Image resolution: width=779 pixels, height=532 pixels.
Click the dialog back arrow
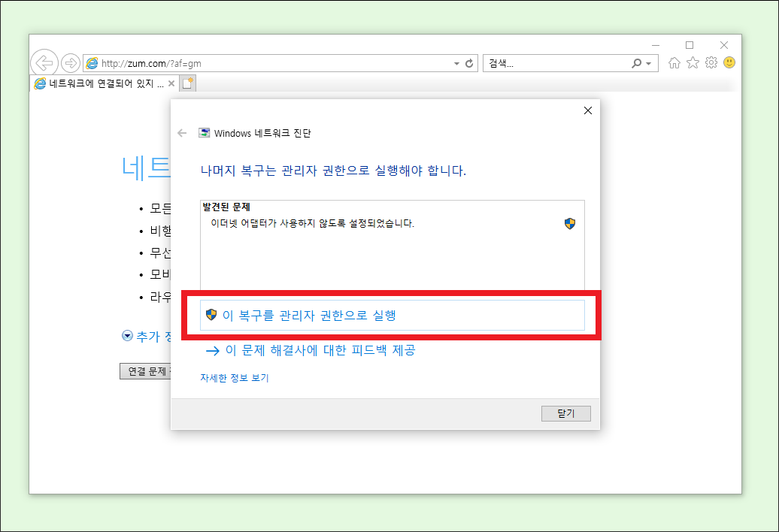pos(182,133)
